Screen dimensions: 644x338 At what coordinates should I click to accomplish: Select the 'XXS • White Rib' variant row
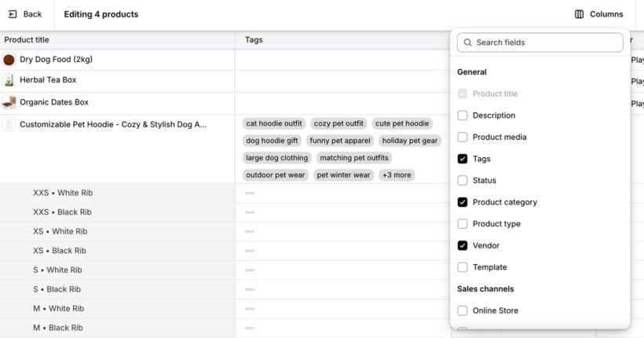point(118,193)
